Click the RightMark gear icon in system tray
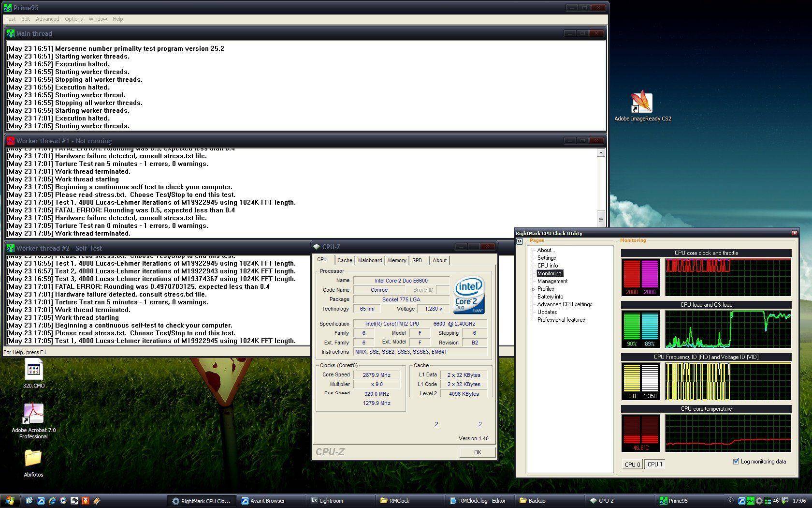 pos(759,501)
